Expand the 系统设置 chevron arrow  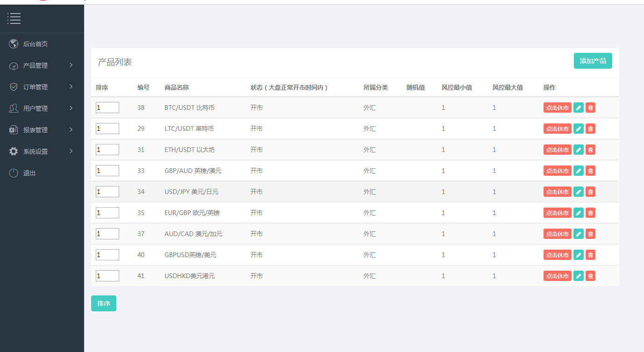tap(71, 151)
